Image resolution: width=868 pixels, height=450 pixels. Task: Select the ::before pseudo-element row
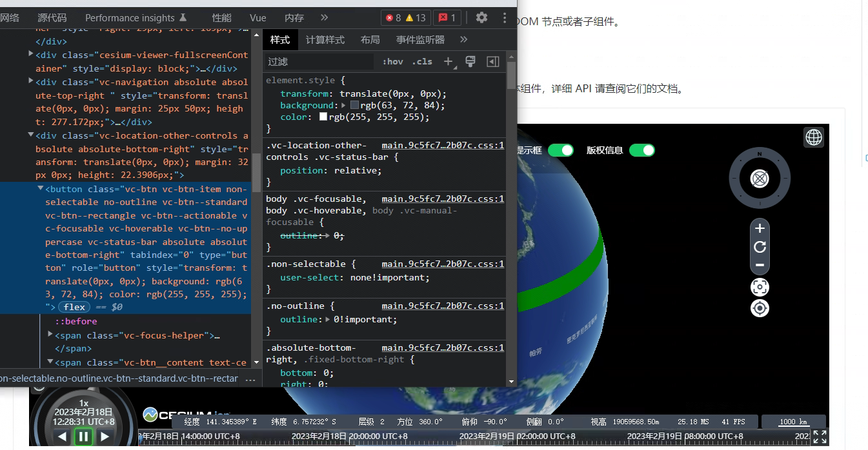(x=76, y=321)
